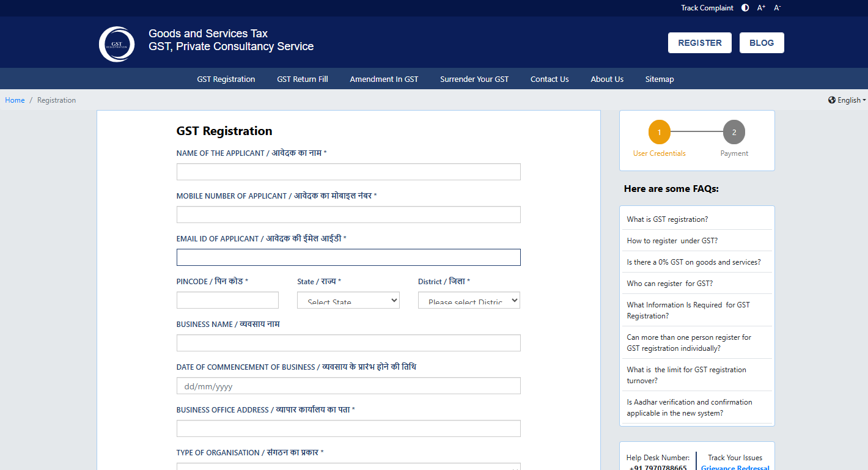The height and width of the screenshot is (470, 868).
Task: Toggle the high contrast mode icon
Action: point(745,8)
